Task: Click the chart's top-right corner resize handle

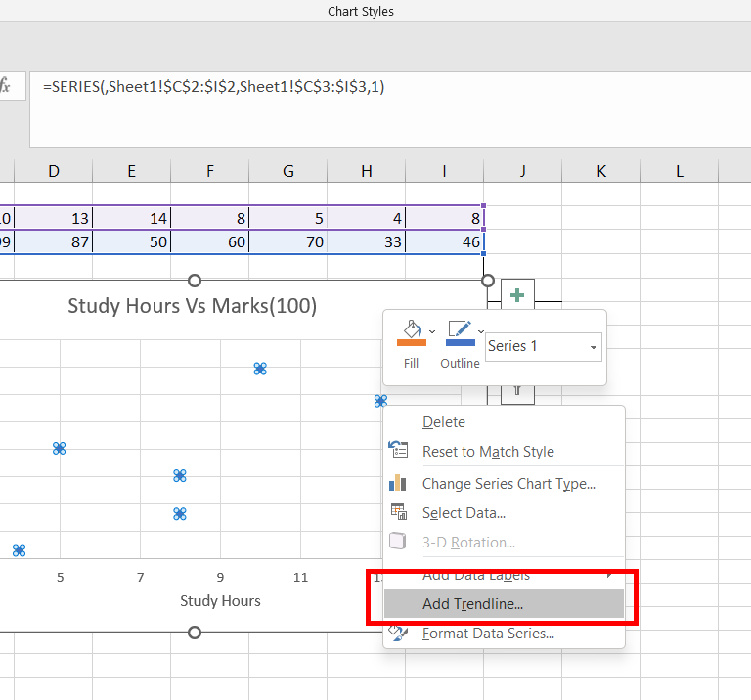Action: point(488,281)
